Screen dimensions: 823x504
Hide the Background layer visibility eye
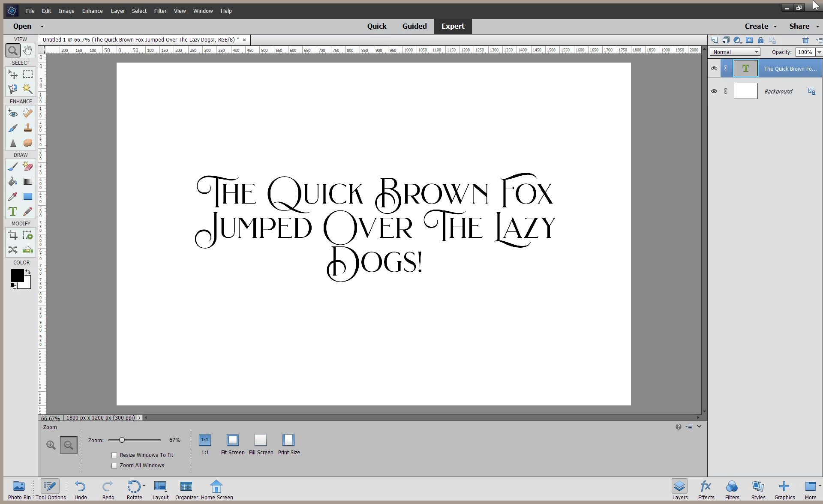[714, 91]
